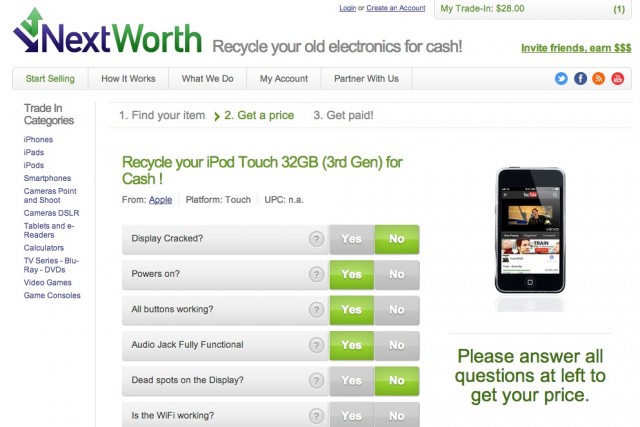Click the iPod Touch product image
This screenshot has height=427, width=640.
[530, 231]
